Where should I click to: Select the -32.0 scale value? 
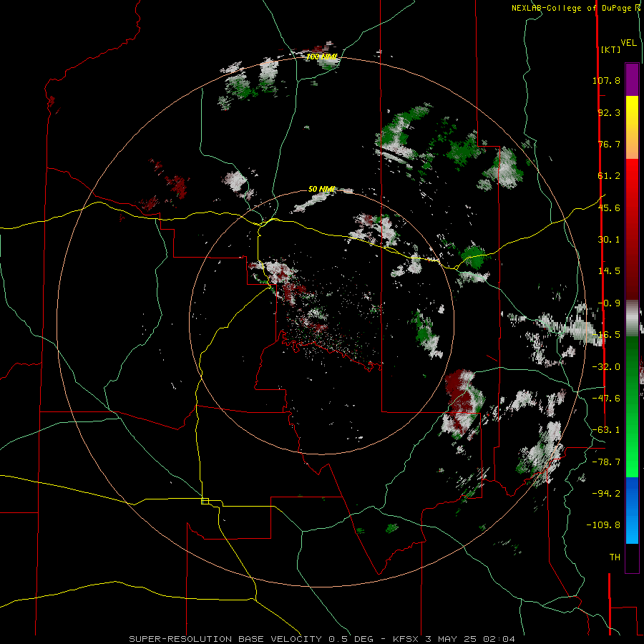click(x=606, y=367)
